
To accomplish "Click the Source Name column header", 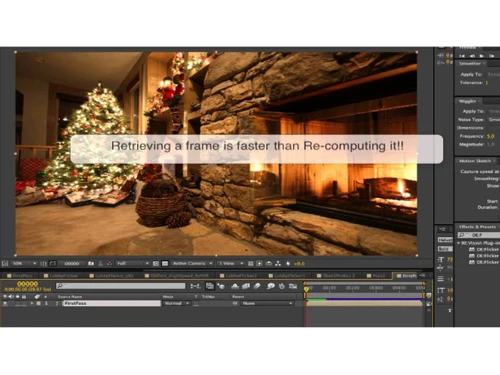I will coord(70,296).
